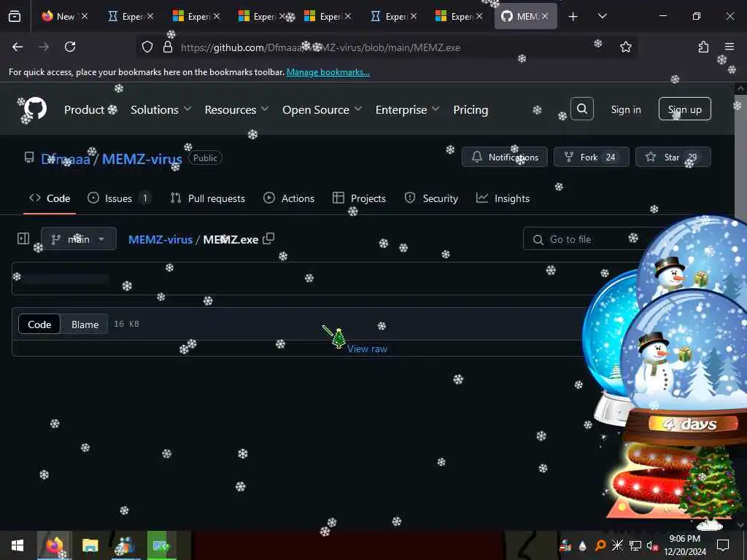The width and height of the screenshot is (747, 560).
Task: Open the main branch selector
Action: (x=79, y=238)
